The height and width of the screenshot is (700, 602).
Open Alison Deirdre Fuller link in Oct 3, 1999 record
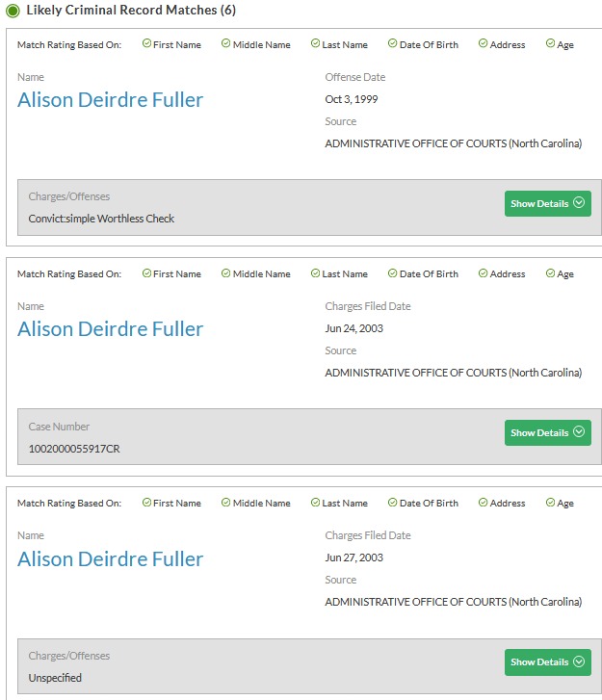click(111, 100)
